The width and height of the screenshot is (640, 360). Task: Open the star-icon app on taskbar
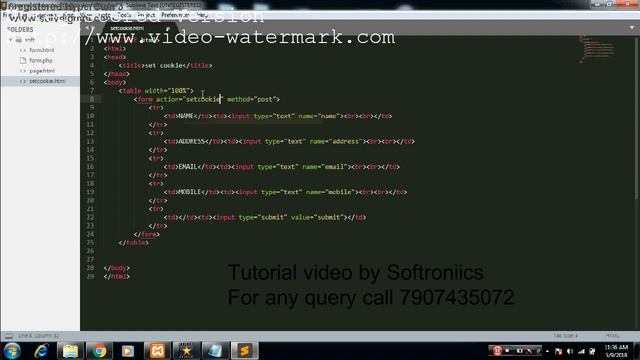coord(187,351)
